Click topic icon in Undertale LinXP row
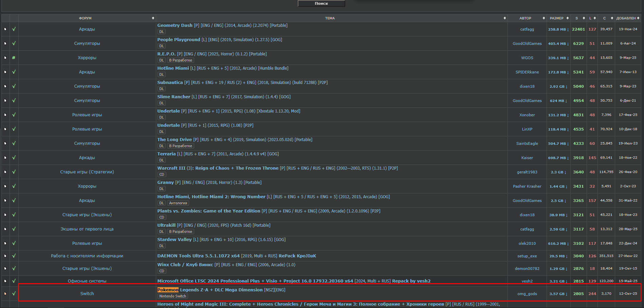Image resolution: width=644 pixels, height=308 pixels. [5, 129]
